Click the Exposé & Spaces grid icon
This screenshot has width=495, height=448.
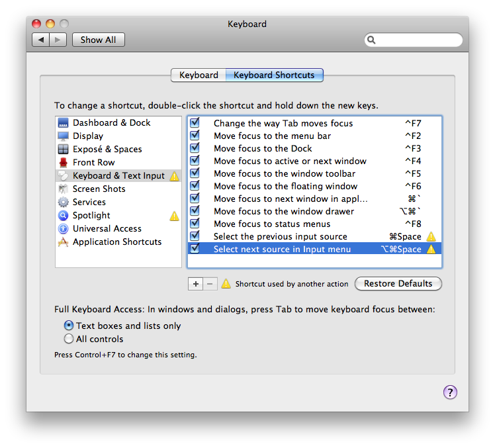click(x=63, y=150)
